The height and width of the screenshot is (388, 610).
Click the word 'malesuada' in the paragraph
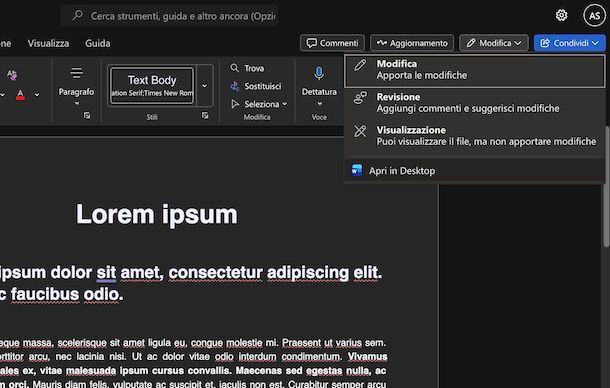(x=91, y=371)
